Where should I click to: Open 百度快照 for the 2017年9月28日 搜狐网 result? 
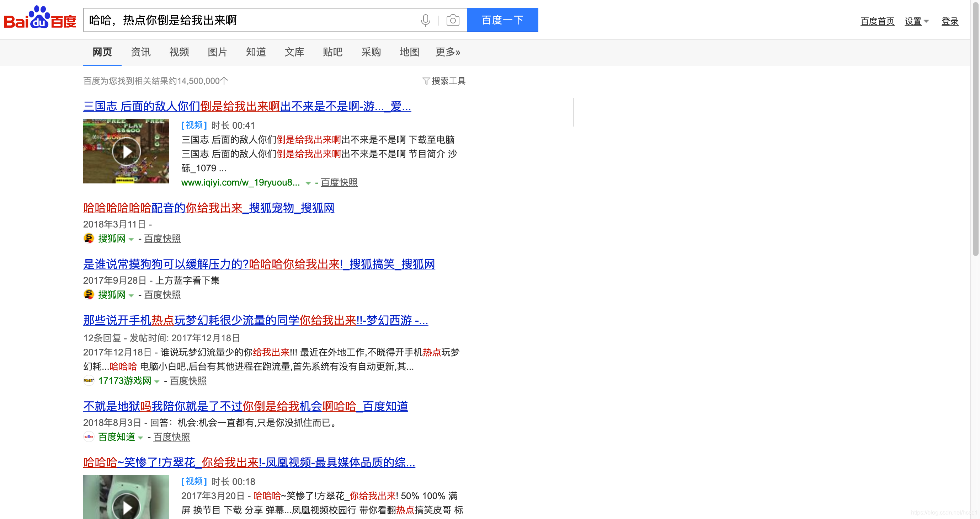point(163,295)
